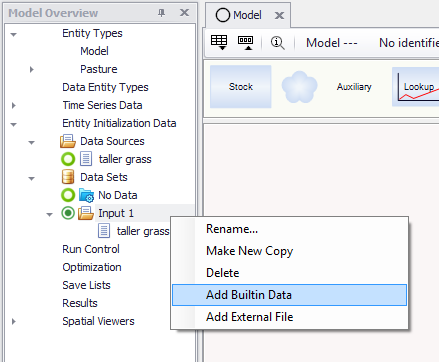This screenshot has width=439, height=362.
Task: Select Entity Initialization Data in the tree
Action: [119, 123]
